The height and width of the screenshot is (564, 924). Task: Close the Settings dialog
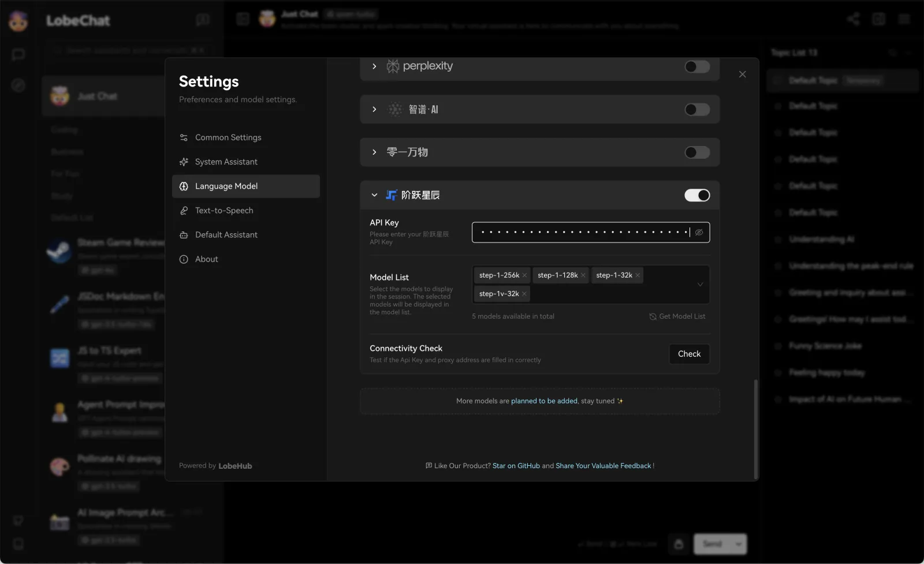click(x=742, y=74)
